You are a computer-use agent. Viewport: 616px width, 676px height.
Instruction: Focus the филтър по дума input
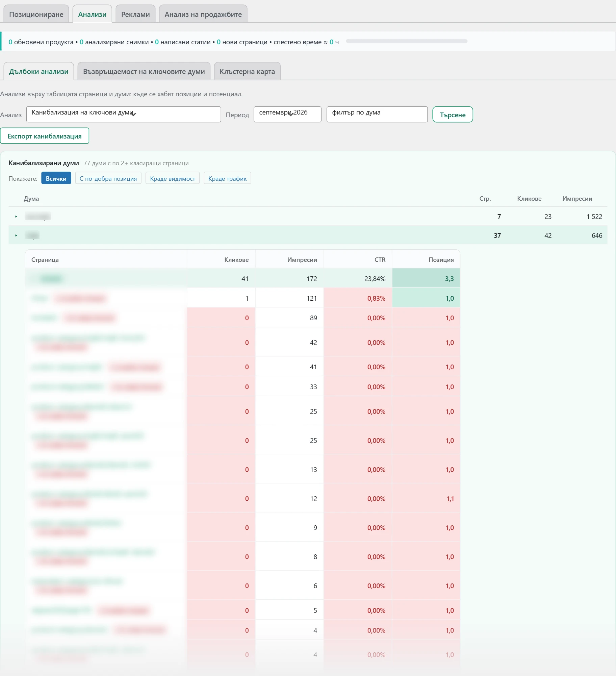point(377,114)
